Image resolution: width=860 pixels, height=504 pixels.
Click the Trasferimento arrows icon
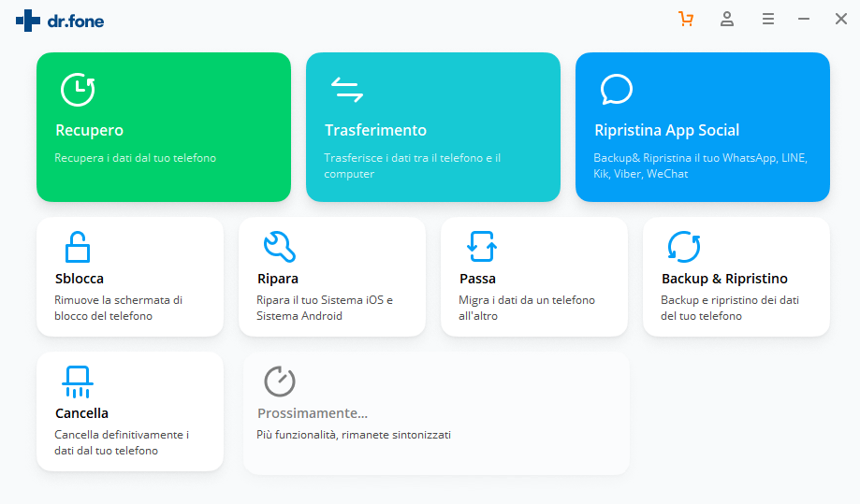point(346,90)
